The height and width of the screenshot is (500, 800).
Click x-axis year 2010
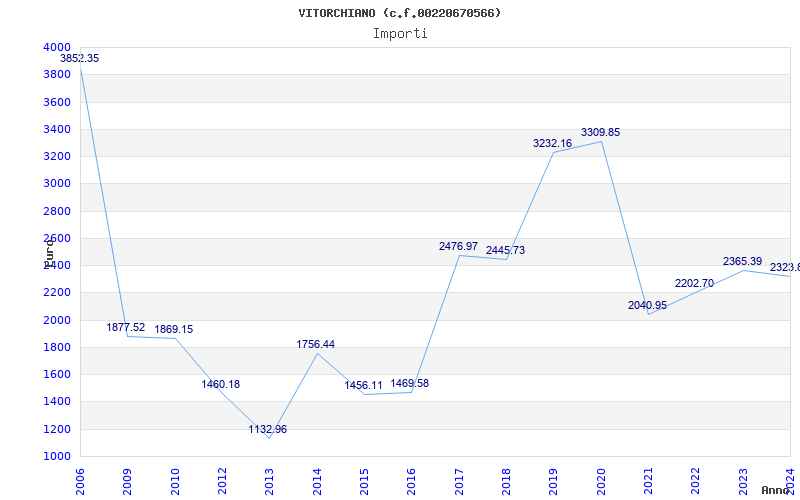pyautogui.click(x=175, y=481)
